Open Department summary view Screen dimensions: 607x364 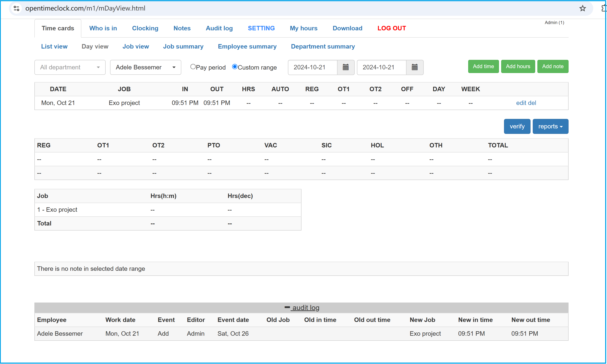point(323,46)
